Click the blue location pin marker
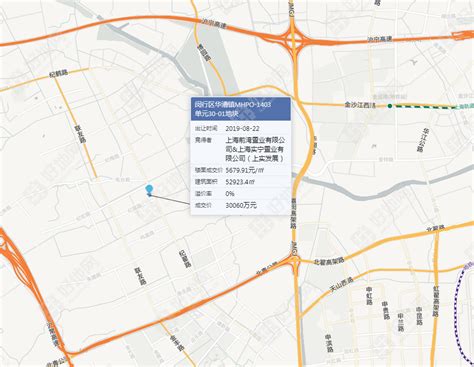474x367 pixels. coord(149,189)
